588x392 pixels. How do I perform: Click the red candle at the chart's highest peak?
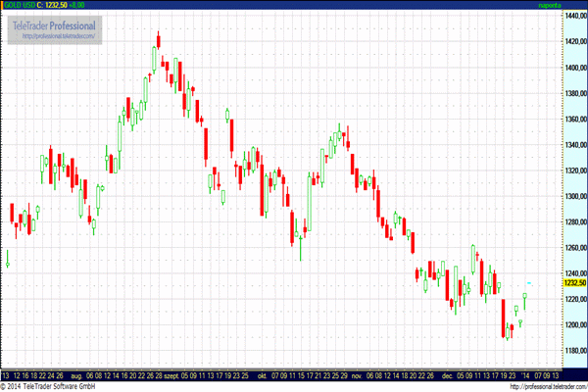coord(157,41)
